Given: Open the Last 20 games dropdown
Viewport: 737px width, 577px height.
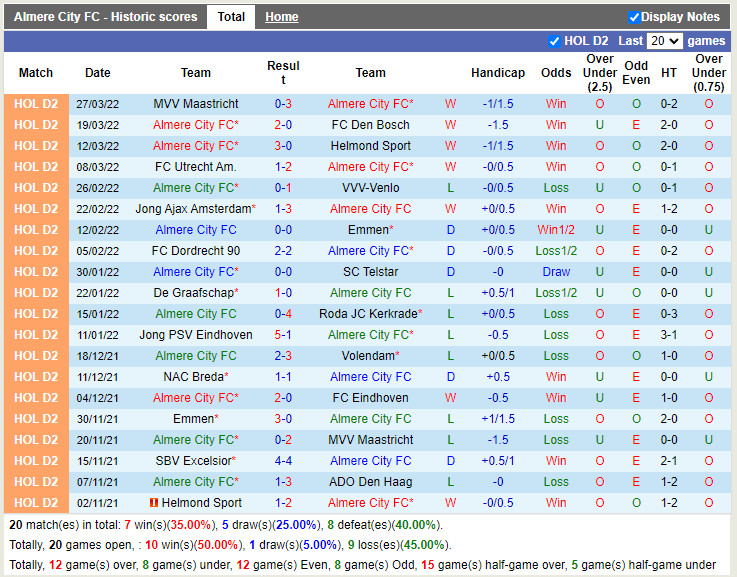Looking at the screenshot, I should 664,41.
